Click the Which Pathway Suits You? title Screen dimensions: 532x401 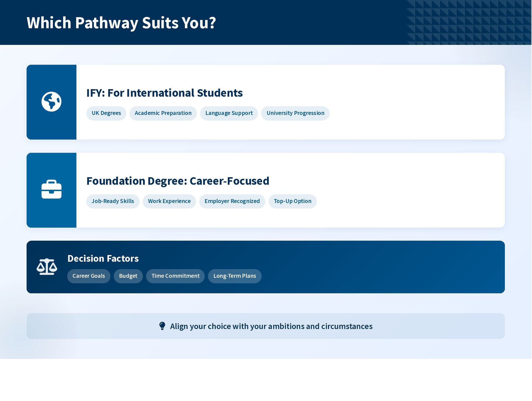(x=121, y=23)
